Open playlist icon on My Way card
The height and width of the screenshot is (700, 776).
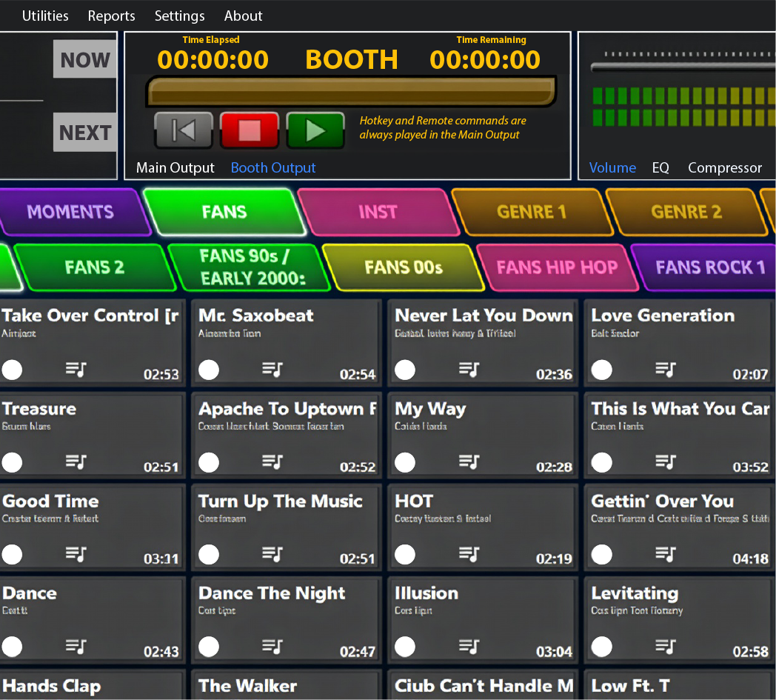point(469,462)
